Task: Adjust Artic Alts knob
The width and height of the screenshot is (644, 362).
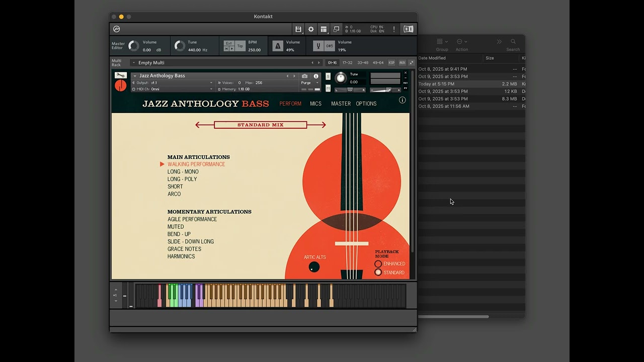Action: (314, 267)
